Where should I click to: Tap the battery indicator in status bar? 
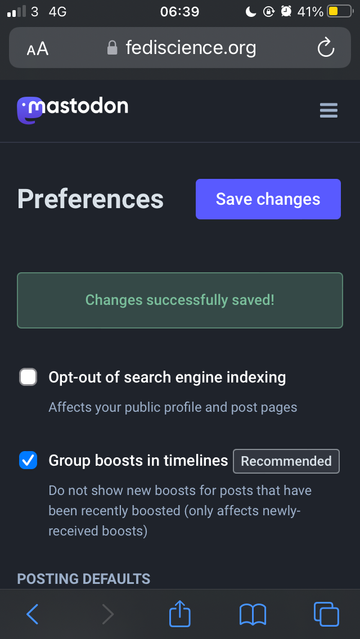(340, 11)
